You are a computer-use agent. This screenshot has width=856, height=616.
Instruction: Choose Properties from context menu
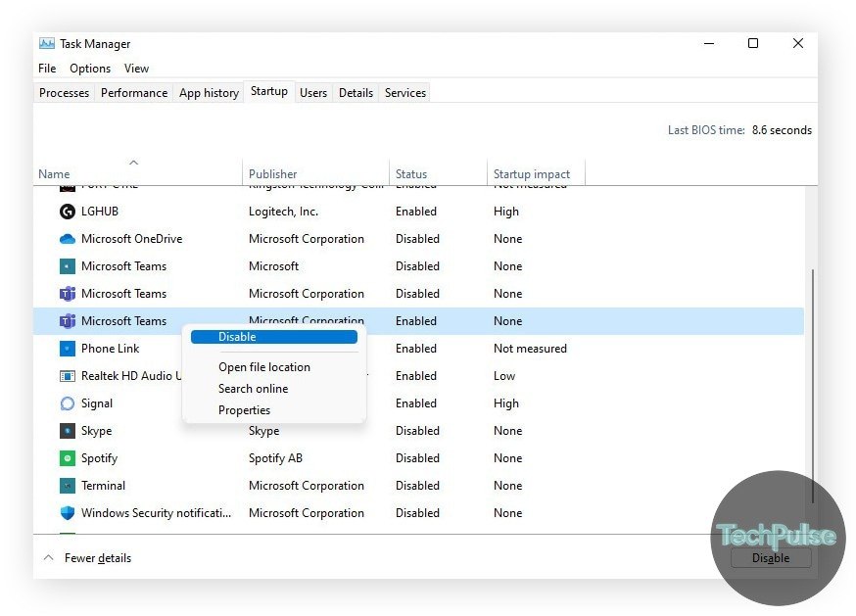(x=244, y=410)
